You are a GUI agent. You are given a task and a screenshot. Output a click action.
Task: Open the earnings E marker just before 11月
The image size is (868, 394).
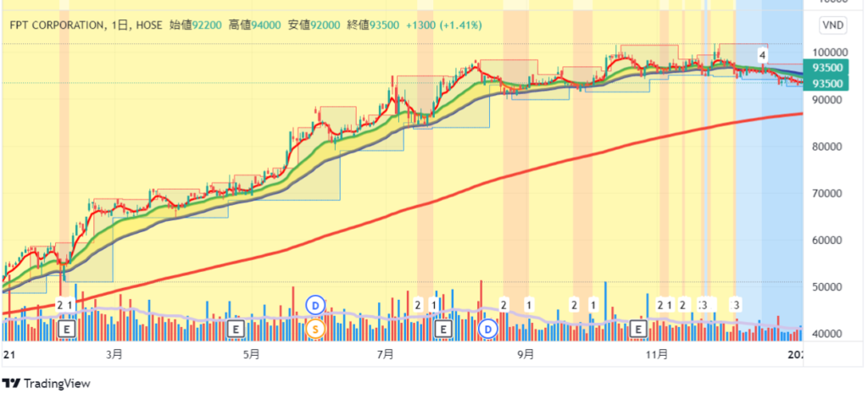coord(639,330)
